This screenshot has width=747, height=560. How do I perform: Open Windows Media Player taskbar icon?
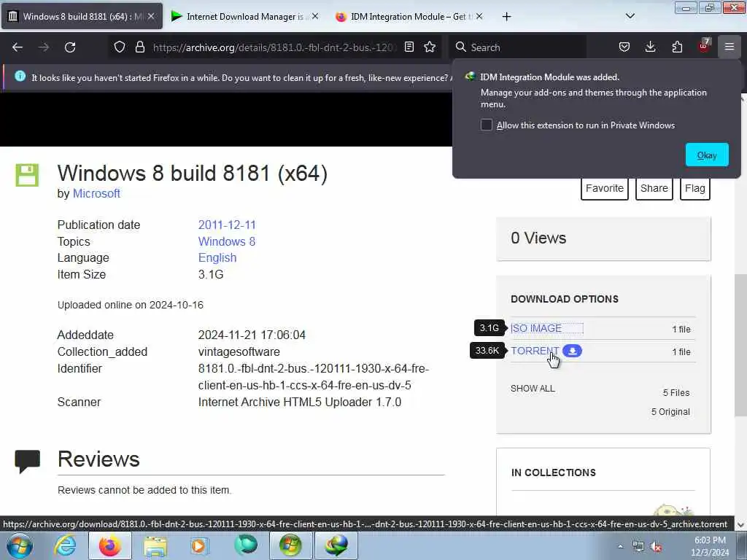click(199, 546)
